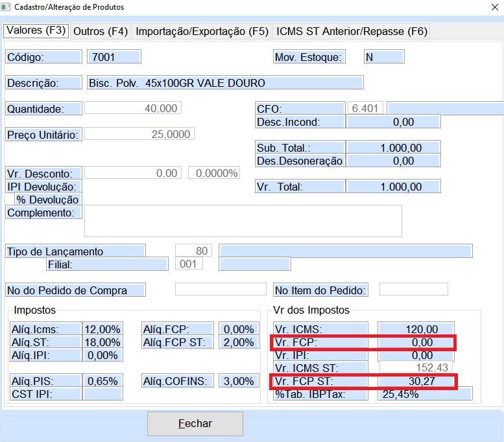Viewport: 504px width, 442px height.
Task: Click inside the Complemento text area
Action: [x=243, y=221]
